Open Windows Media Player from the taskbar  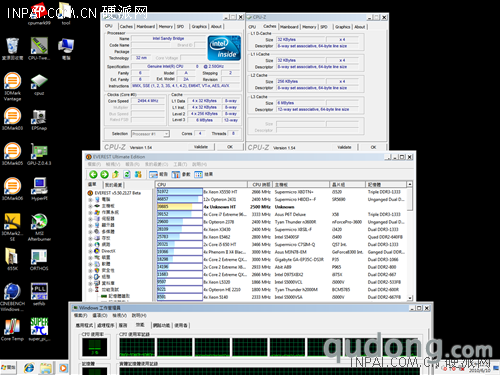[63, 368]
